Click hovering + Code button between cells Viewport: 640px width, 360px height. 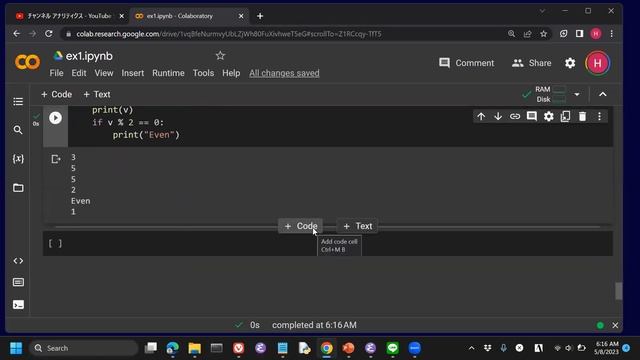[300, 226]
